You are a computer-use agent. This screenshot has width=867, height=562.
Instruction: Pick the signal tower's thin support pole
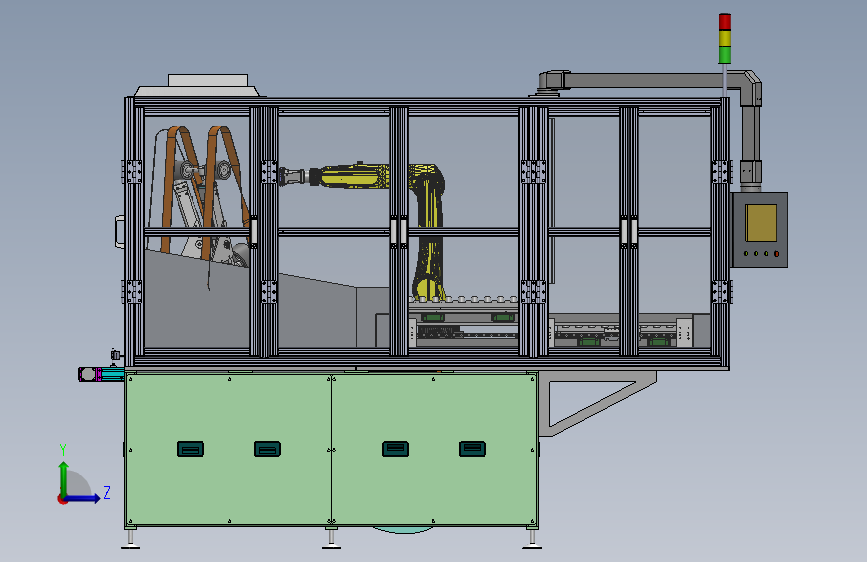(x=724, y=81)
